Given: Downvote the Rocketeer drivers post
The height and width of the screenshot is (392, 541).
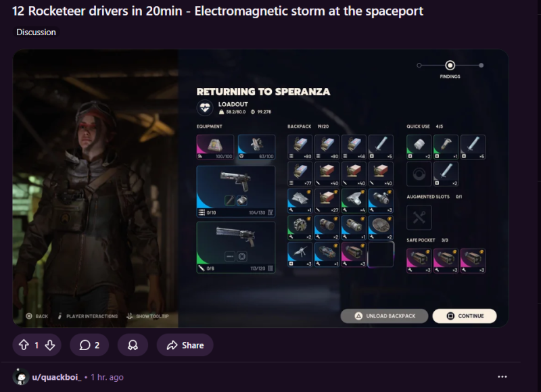Looking at the screenshot, I should [x=50, y=345].
